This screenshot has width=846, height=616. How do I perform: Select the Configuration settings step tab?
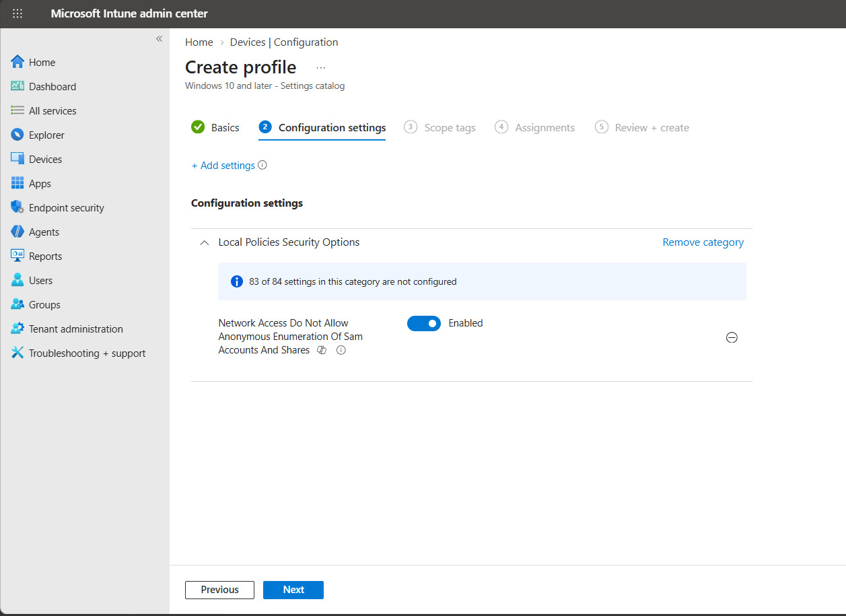tap(322, 127)
